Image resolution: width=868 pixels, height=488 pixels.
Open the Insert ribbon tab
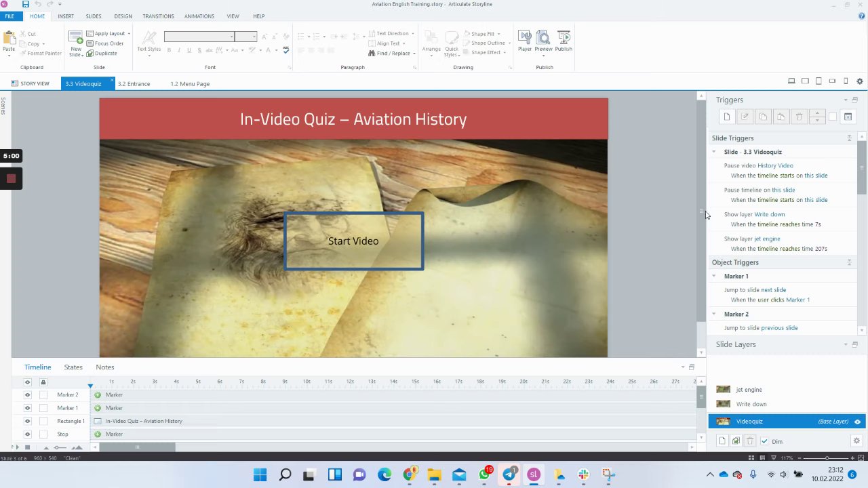pyautogui.click(x=66, y=16)
